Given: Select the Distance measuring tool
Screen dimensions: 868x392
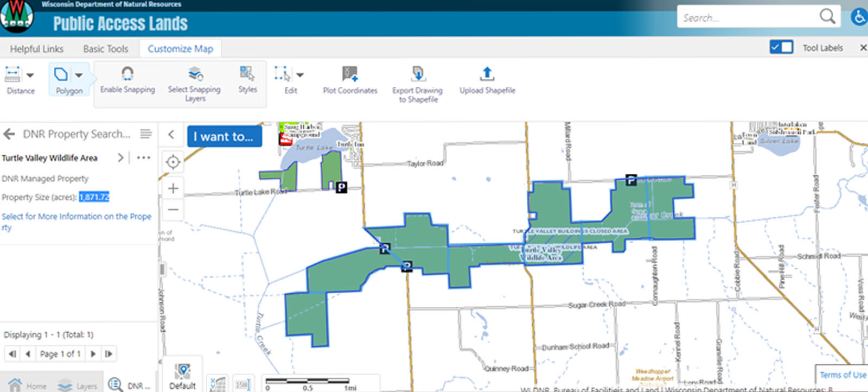Looking at the screenshot, I should click(12, 74).
